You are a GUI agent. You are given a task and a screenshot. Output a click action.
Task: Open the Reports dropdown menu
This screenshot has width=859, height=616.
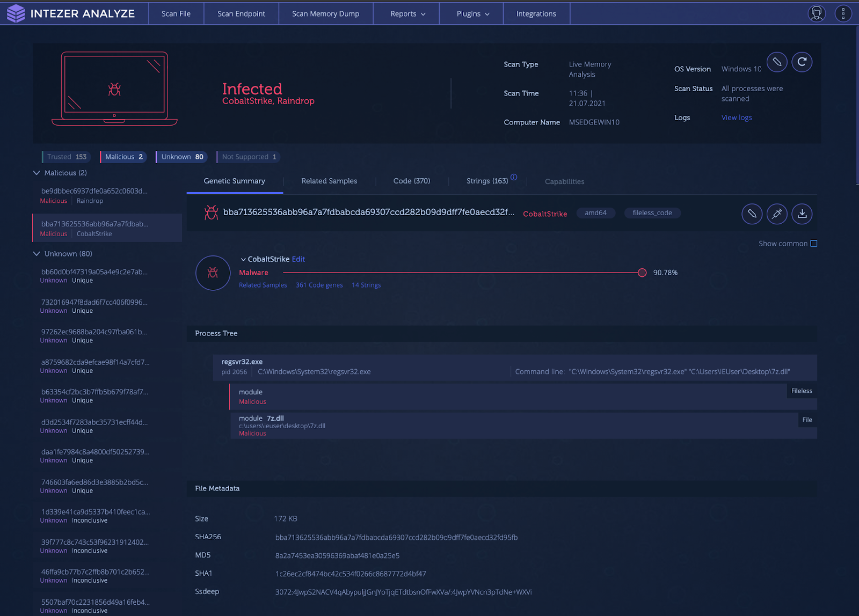pos(407,14)
